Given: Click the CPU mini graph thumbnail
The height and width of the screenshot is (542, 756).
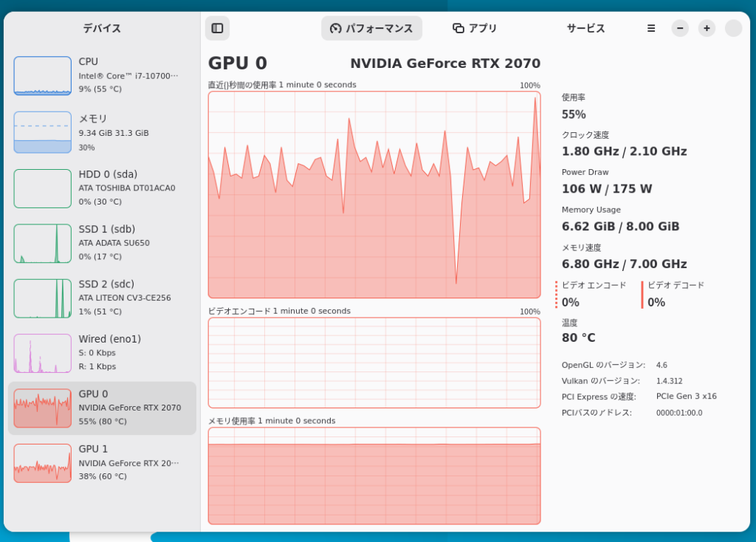Looking at the screenshot, I should (x=43, y=76).
